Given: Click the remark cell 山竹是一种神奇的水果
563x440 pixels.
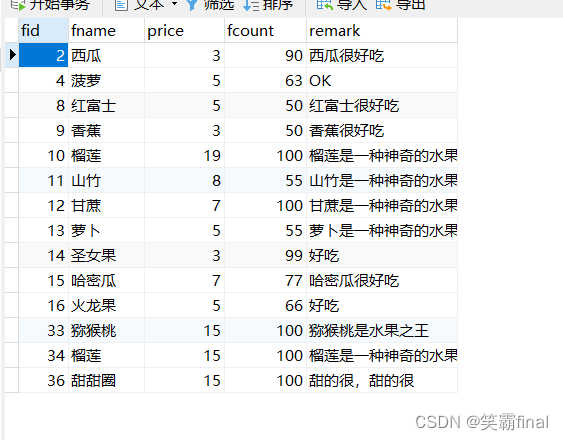Looking at the screenshot, I should click(x=382, y=180).
